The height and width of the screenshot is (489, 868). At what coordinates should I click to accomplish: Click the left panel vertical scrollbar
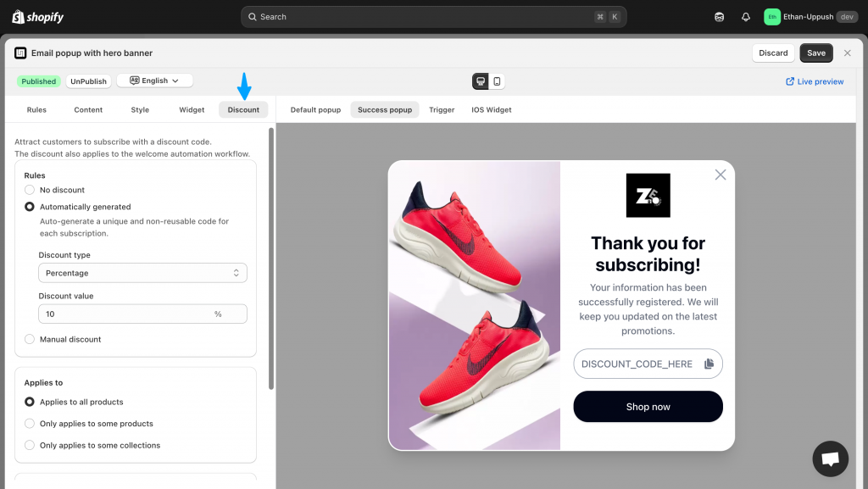(271, 254)
